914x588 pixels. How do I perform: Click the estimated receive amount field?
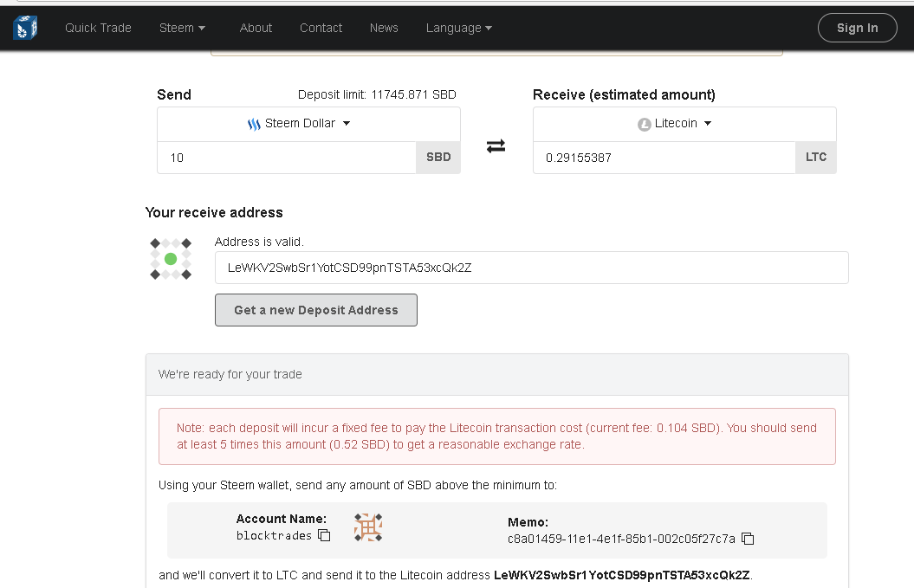pyautogui.click(x=664, y=158)
